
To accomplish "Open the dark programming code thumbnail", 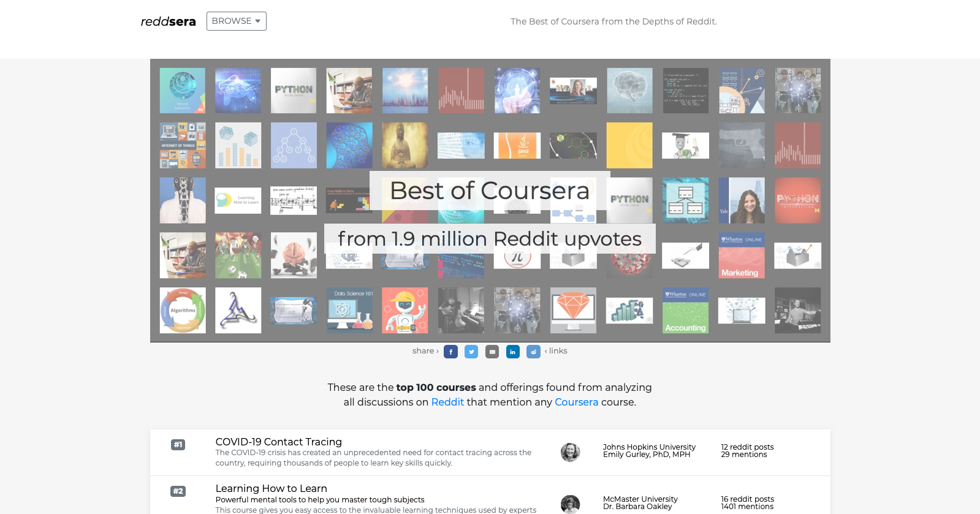I will click(x=685, y=91).
